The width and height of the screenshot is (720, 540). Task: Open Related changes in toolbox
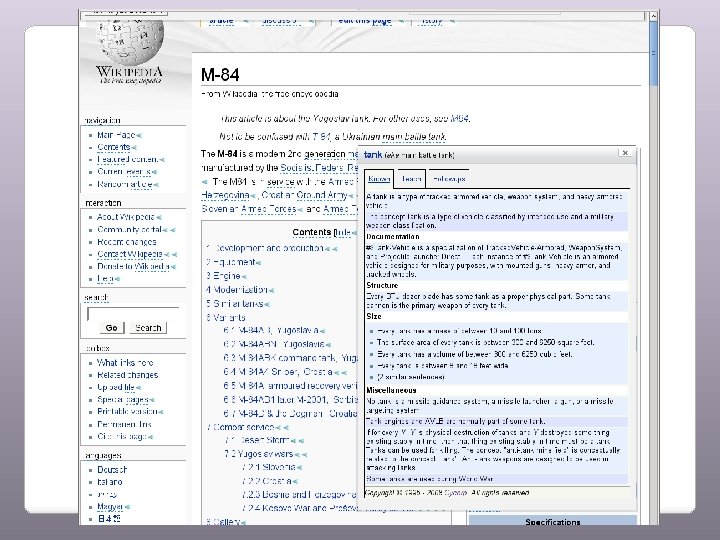[128, 375]
